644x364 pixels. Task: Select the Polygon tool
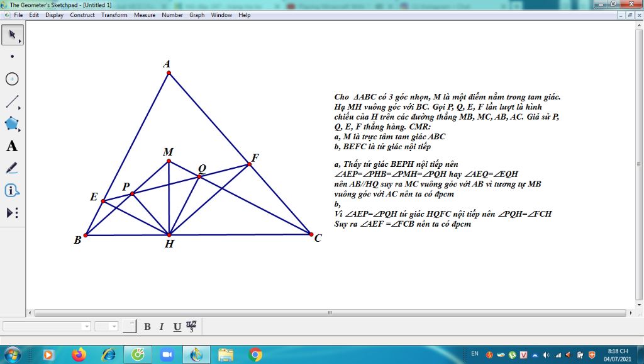[x=13, y=123]
